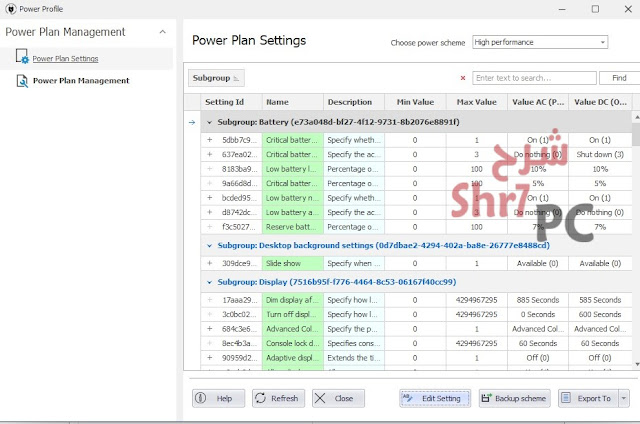Click the Extends the ti... description cell
640x424 pixels.
click(x=354, y=357)
